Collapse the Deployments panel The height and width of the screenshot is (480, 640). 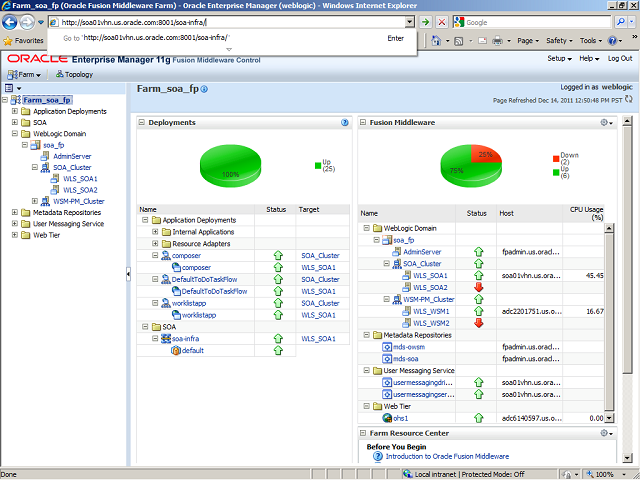click(142, 122)
